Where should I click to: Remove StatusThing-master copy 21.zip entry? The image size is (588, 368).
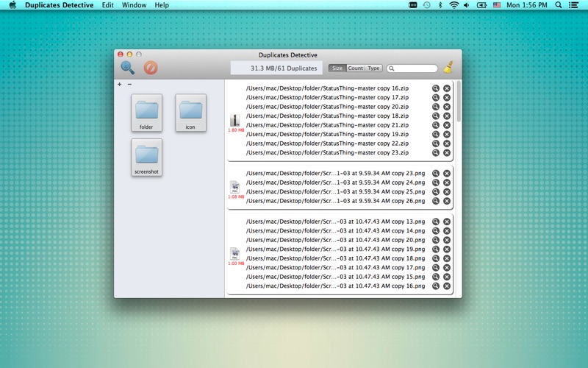447,125
